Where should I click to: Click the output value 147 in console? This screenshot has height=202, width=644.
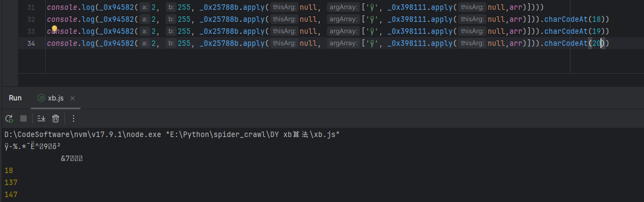pos(11,194)
